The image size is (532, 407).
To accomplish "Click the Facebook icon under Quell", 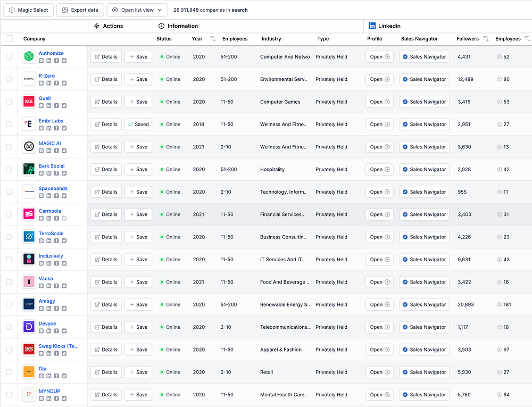I will click(x=56, y=106).
